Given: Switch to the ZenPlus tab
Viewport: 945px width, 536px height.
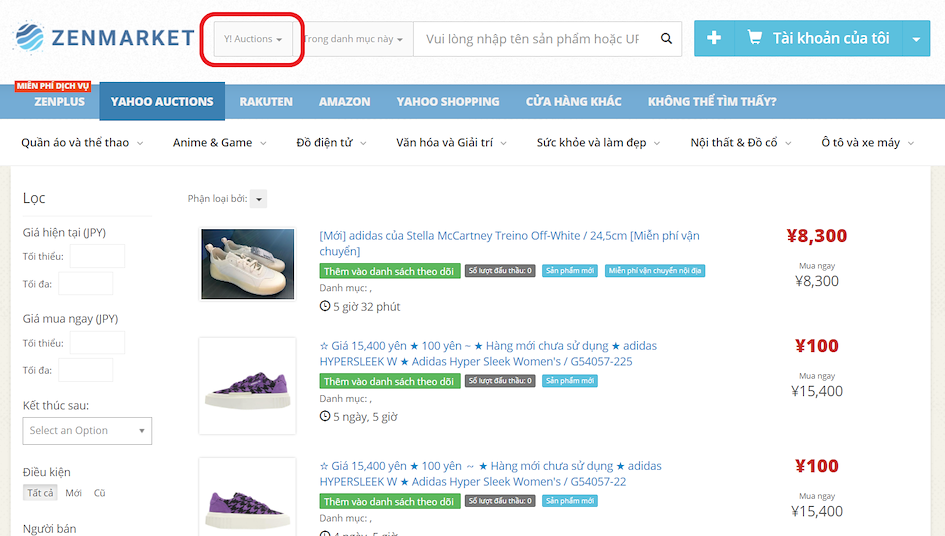Looking at the screenshot, I should tap(59, 101).
